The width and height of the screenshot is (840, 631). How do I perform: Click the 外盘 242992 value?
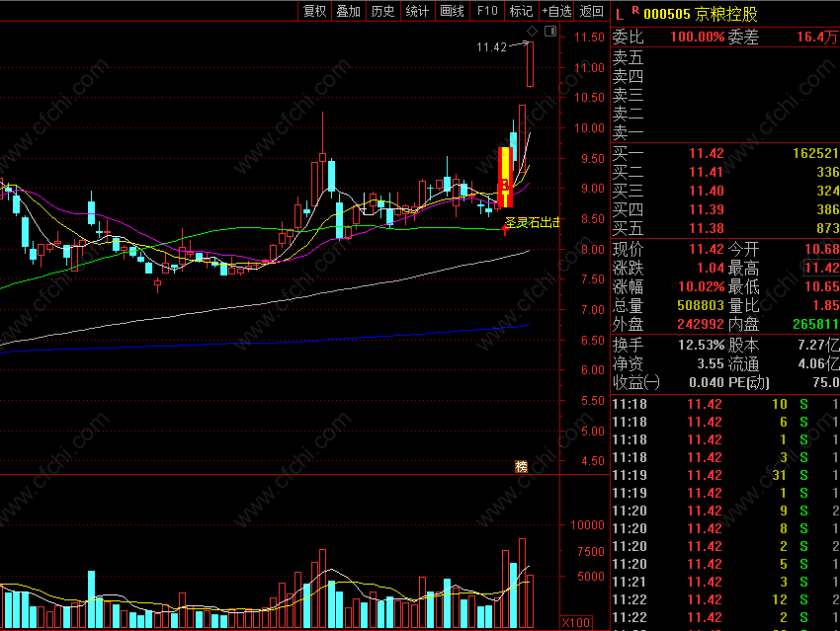tap(701, 324)
